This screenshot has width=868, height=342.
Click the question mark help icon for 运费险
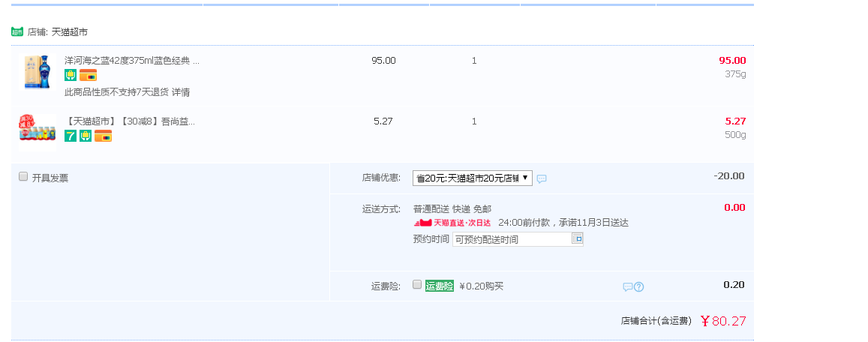point(639,287)
